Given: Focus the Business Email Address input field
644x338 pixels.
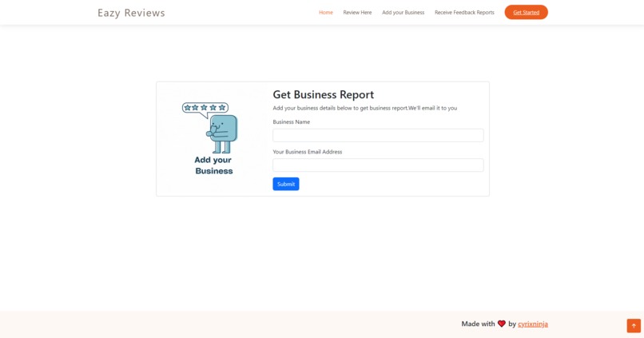Looking at the screenshot, I should (x=378, y=165).
